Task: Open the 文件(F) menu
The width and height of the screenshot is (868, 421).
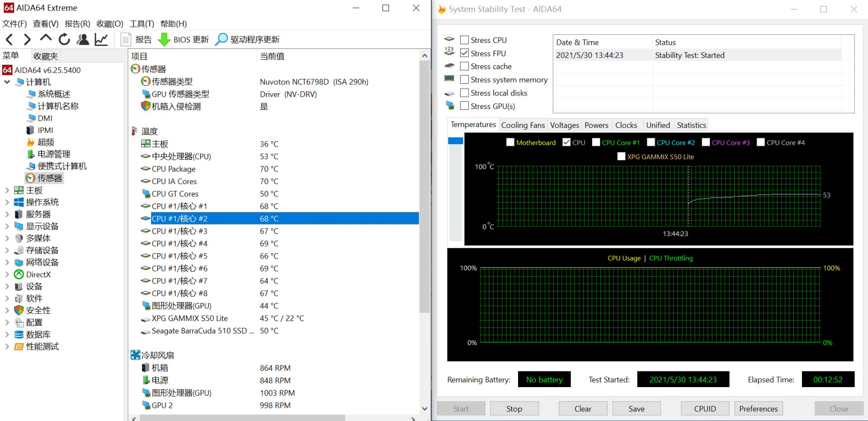Action: (14, 24)
